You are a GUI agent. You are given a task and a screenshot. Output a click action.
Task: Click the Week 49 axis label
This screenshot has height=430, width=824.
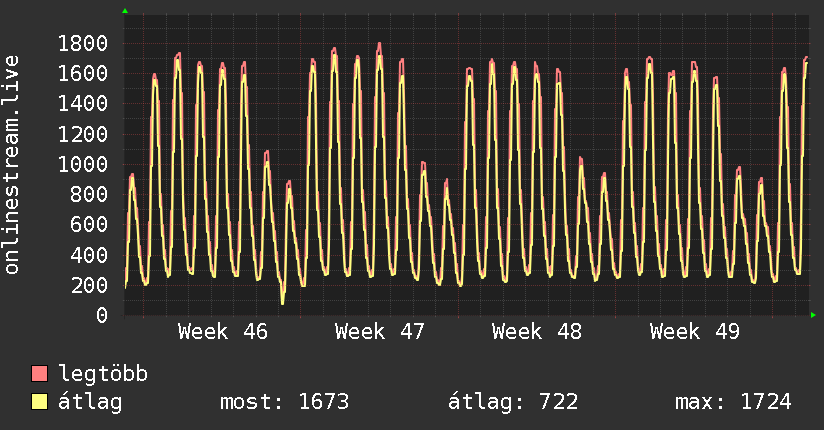tap(694, 332)
